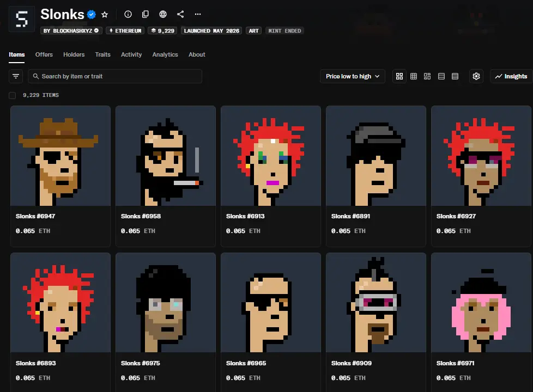The width and height of the screenshot is (533, 392).
Task: Open Slonks #6947 cowboy hat thumbnail
Action: [x=60, y=156]
